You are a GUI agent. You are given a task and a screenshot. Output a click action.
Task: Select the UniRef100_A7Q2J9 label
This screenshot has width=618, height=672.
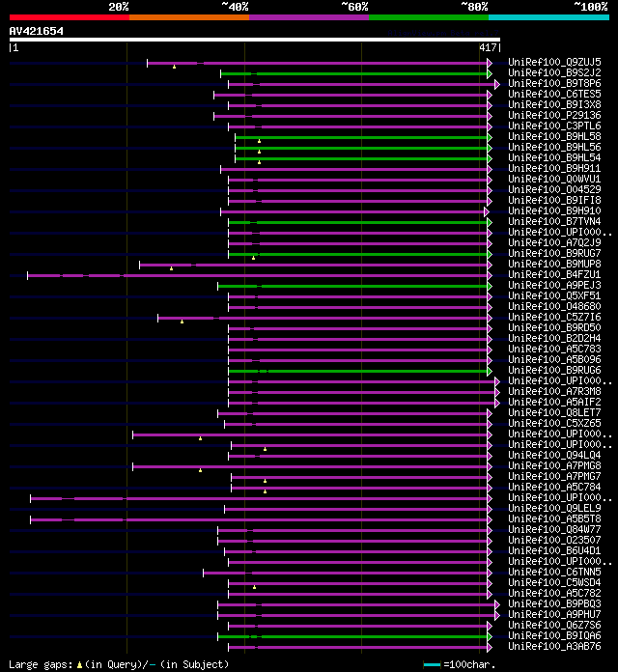click(x=554, y=242)
